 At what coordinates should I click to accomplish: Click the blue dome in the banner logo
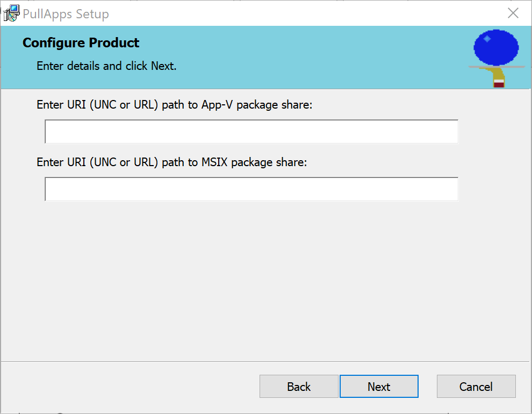(496, 48)
